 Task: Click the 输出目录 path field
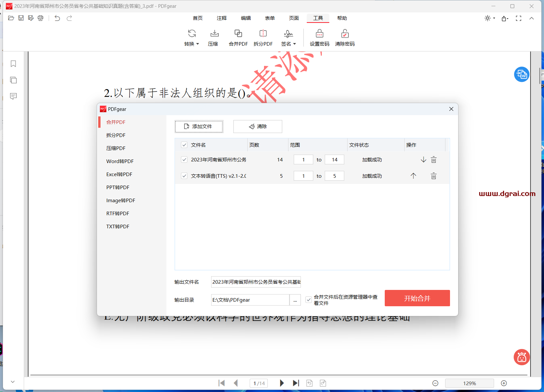tap(250, 300)
